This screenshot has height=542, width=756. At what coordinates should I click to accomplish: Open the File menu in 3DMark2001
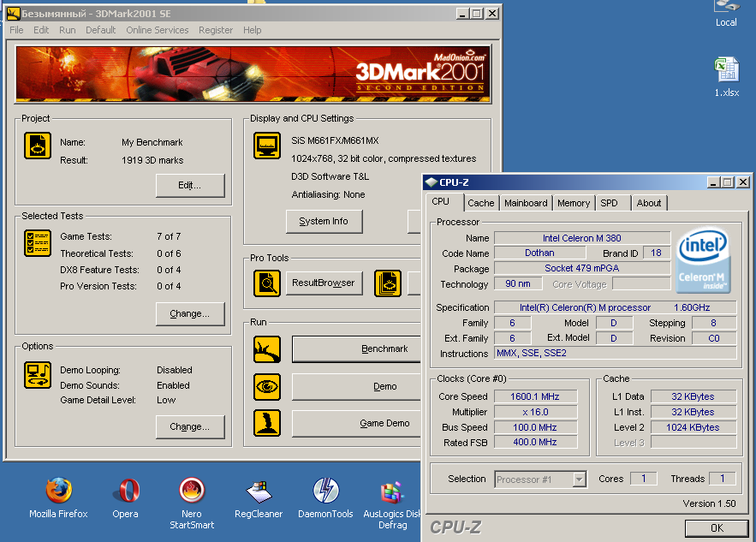click(16, 30)
